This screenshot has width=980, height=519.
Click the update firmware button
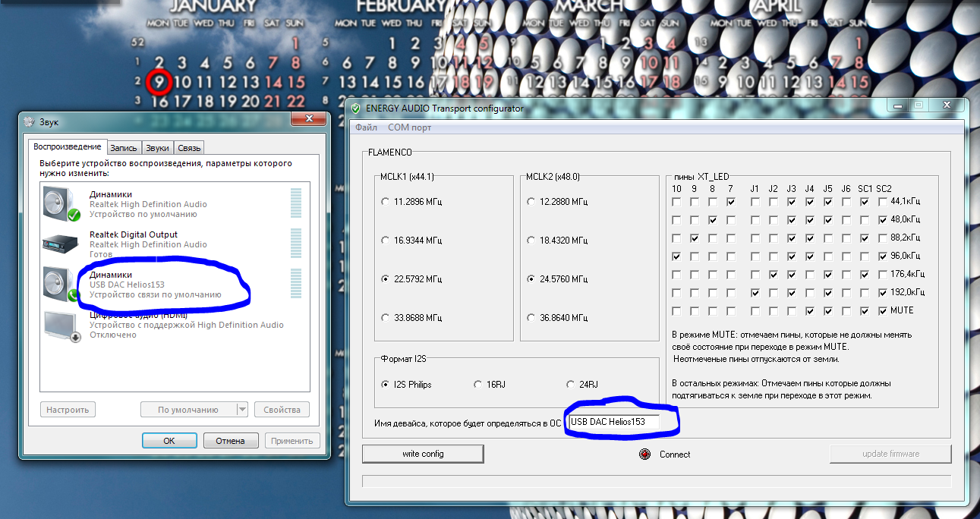(890, 454)
